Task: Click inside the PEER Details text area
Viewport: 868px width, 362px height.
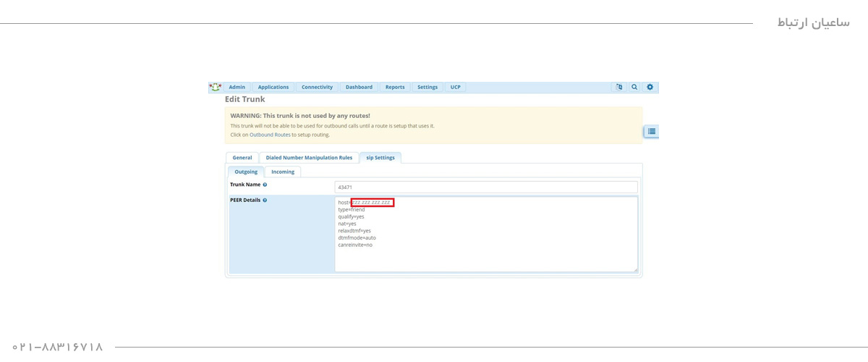Action: tap(486, 253)
